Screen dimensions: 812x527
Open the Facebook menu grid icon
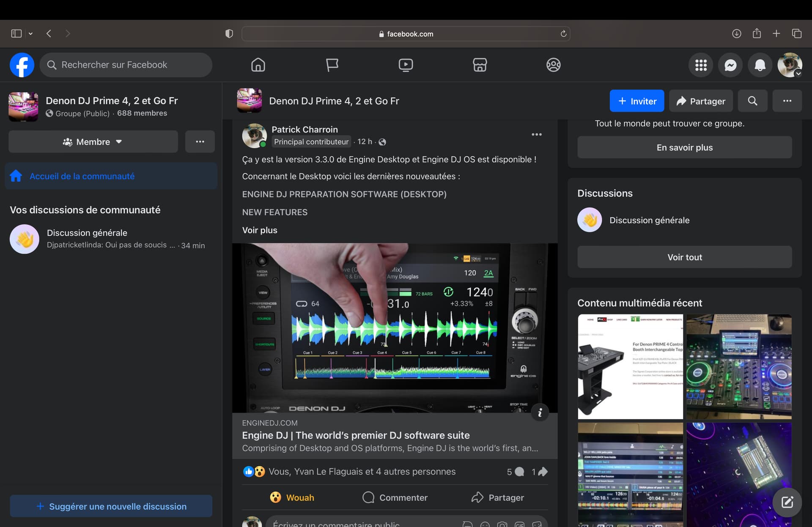[701, 65]
